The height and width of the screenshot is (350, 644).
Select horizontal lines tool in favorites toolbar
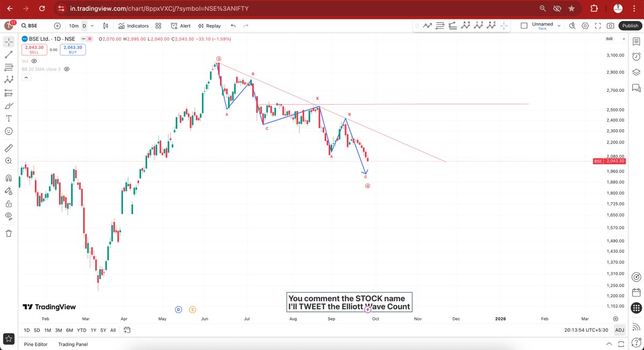[440, 25]
